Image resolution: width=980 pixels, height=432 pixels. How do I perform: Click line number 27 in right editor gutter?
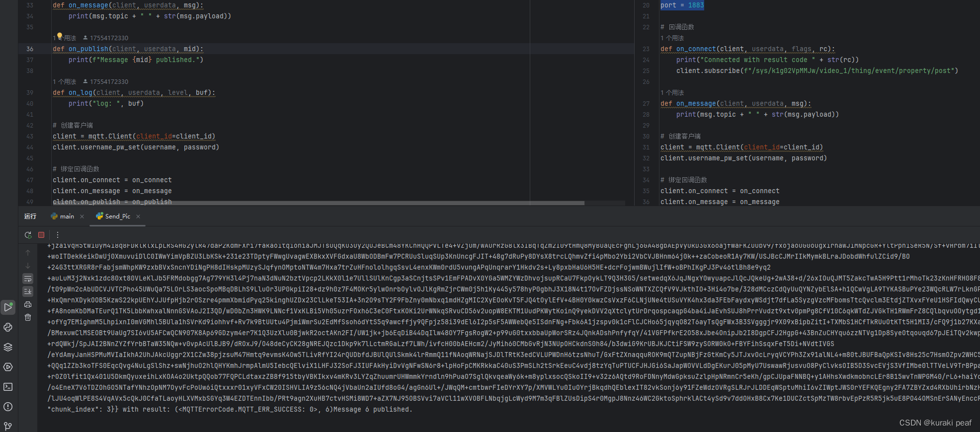[646, 104]
